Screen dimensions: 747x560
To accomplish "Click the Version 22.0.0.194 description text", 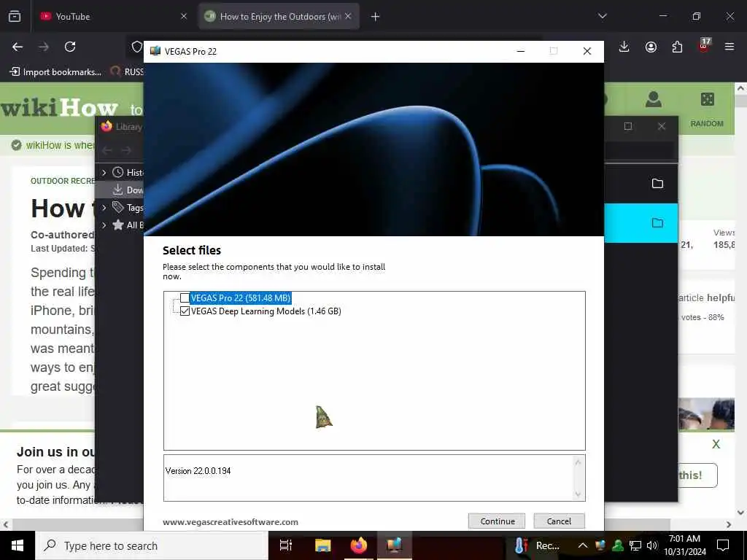I will (x=198, y=471).
